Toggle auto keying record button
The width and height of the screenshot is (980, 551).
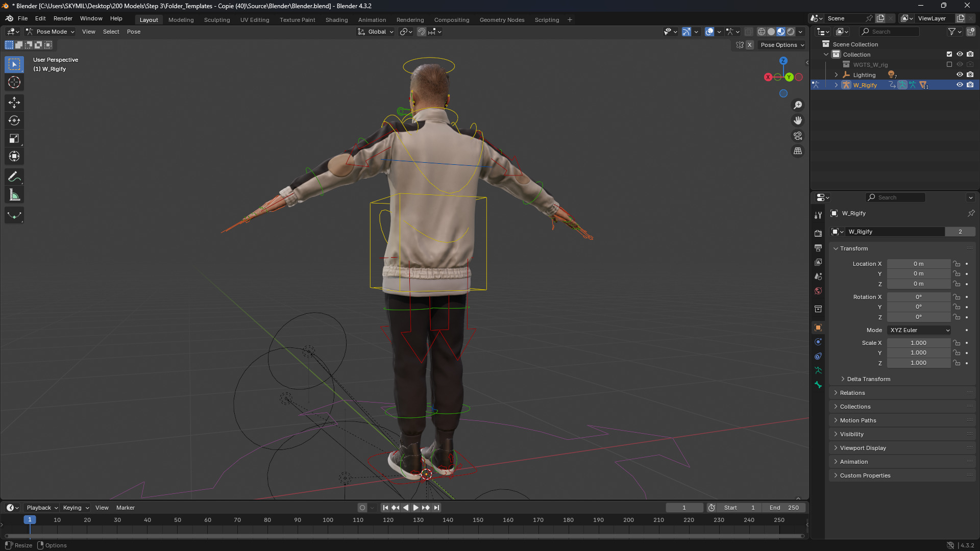(362, 508)
